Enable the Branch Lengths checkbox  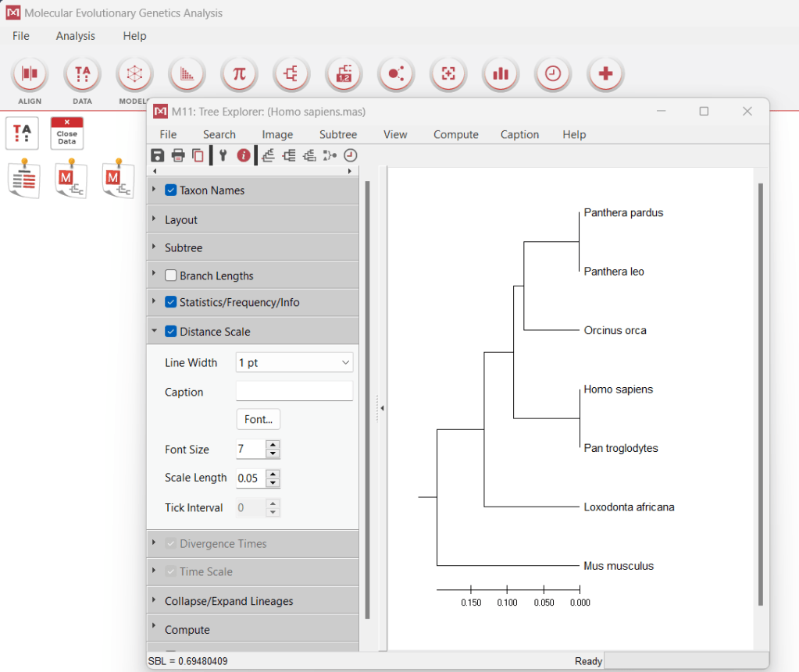click(x=171, y=276)
